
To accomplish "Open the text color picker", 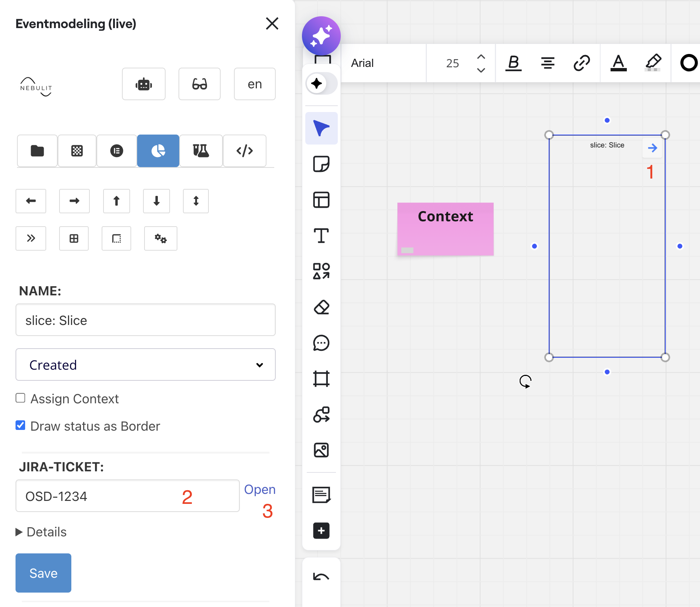I will [x=618, y=63].
